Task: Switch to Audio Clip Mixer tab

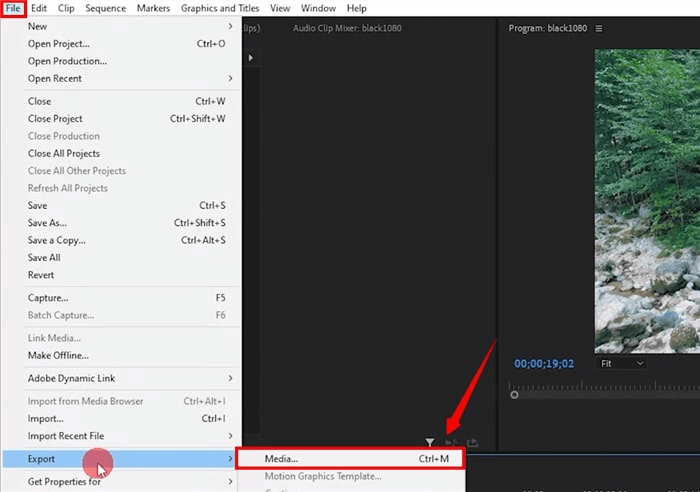Action: (x=347, y=28)
